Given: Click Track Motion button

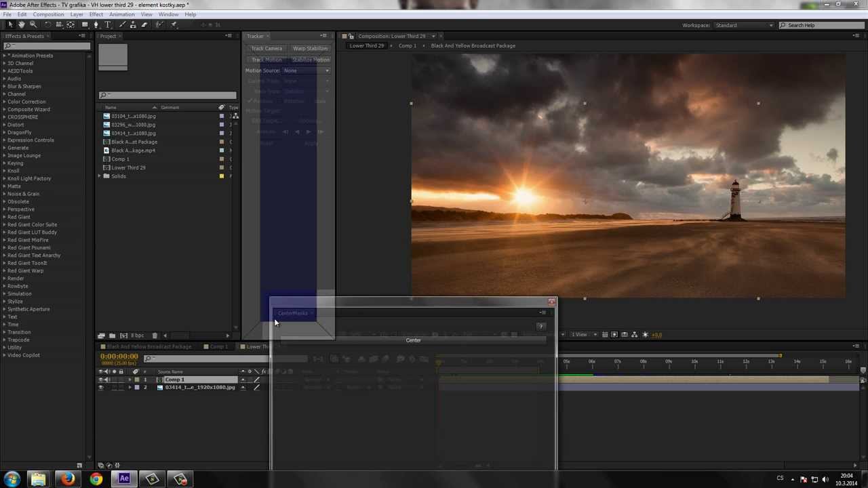Looking at the screenshot, I should [x=267, y=60].
